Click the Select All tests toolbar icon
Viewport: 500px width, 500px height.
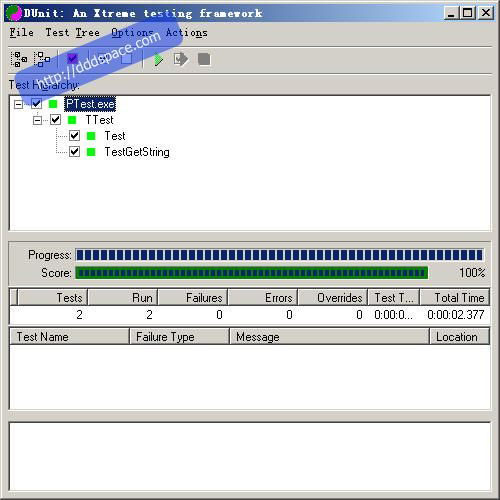19,59
